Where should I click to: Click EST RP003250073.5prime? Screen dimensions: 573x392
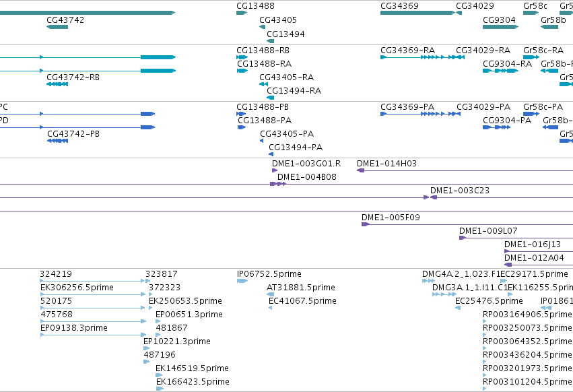(485, 335)
